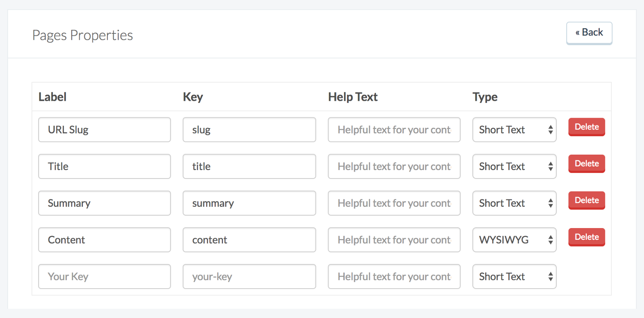The width and height of the screenshot is (644, 318).
Task: Focus the URL Slug label field
Action: (104, 130)
